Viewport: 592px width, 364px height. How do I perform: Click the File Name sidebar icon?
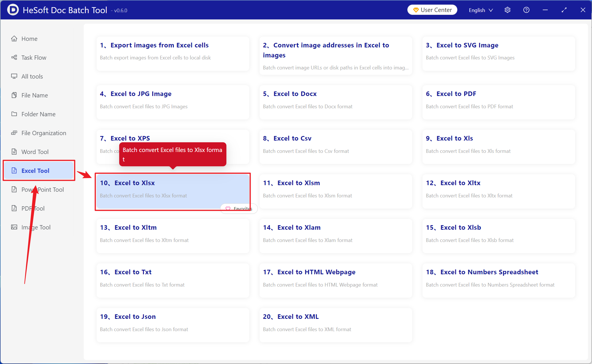point(14,95)
